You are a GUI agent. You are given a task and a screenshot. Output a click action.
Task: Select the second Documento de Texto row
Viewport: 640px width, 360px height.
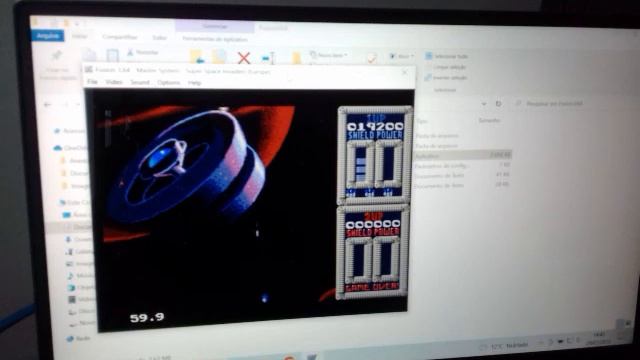[x=463, y=185]
